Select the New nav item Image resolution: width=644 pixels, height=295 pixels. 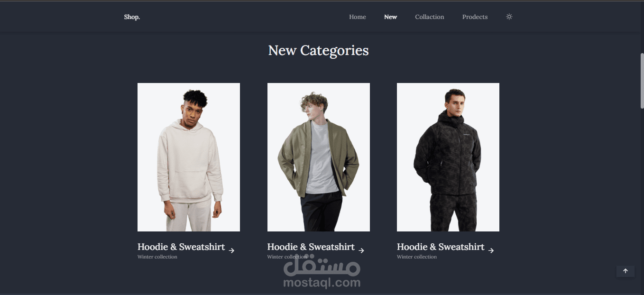click(390, 17)
